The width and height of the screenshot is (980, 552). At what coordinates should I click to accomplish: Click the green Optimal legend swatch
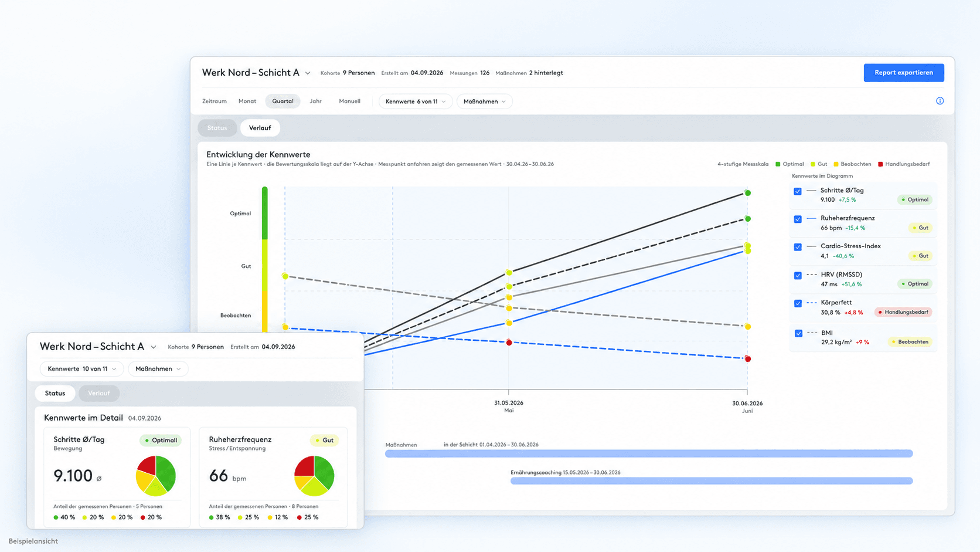pos(778,164)
